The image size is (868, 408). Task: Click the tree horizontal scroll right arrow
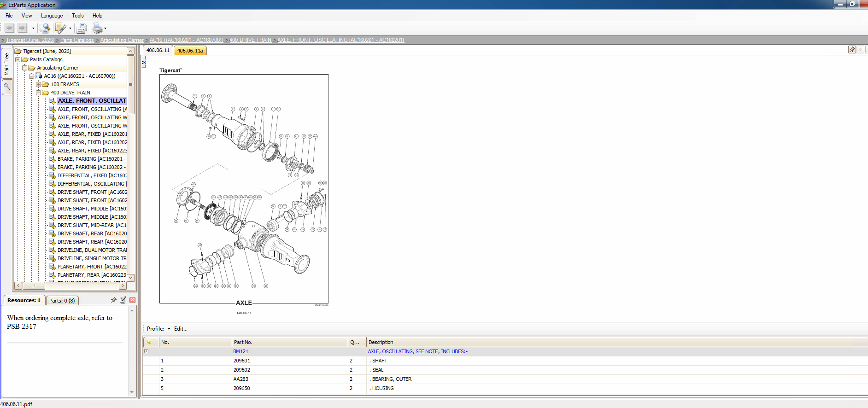click(123, 286)
